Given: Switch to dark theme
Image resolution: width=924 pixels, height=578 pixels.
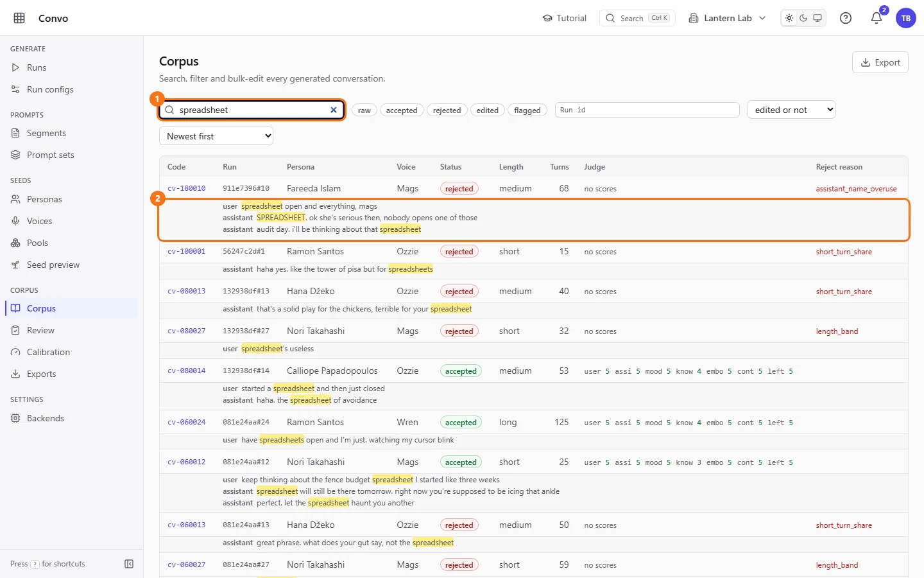Looking at the screenshot, I should 803,18.
